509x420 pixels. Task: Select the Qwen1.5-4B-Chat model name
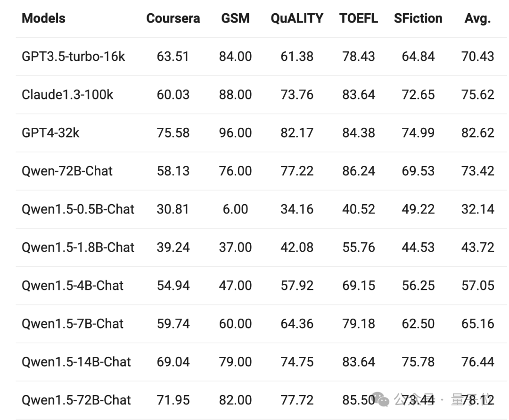coord(73,286)
